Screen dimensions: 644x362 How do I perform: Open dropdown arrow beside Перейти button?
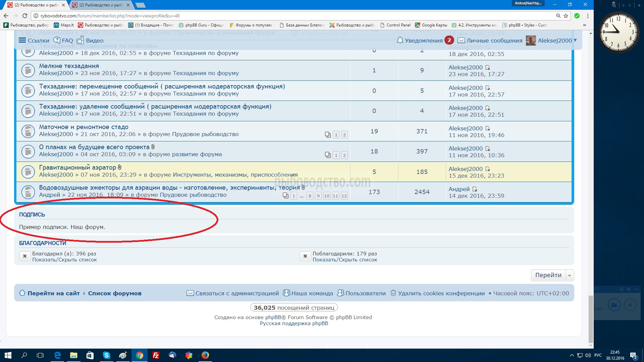(570, 276)
